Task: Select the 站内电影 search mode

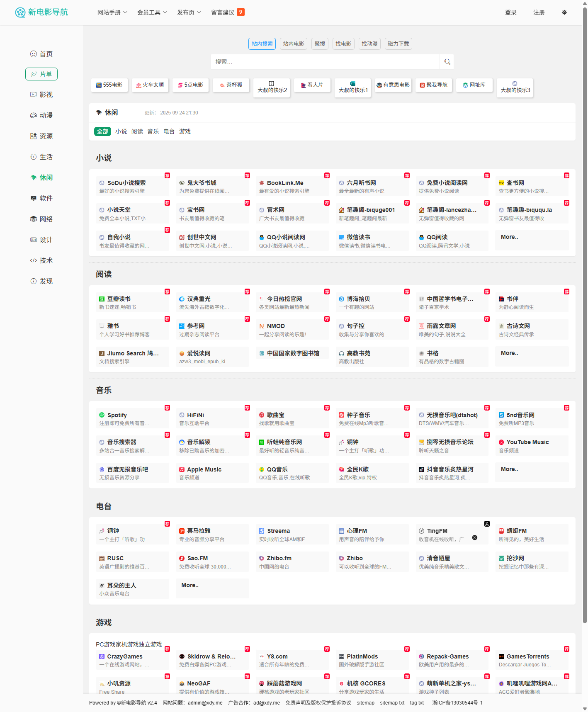Action: (294, 44)
